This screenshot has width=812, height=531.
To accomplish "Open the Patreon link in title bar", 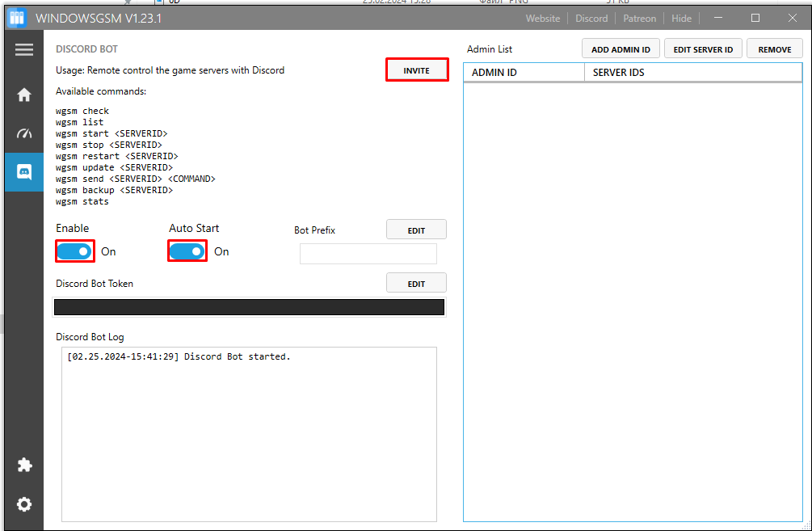I will coord(640,19).
